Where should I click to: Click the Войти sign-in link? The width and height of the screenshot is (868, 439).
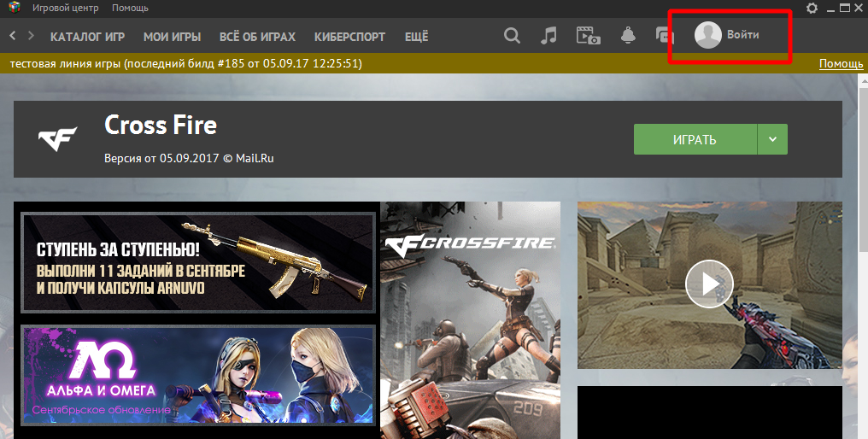[x=743, y=34]
